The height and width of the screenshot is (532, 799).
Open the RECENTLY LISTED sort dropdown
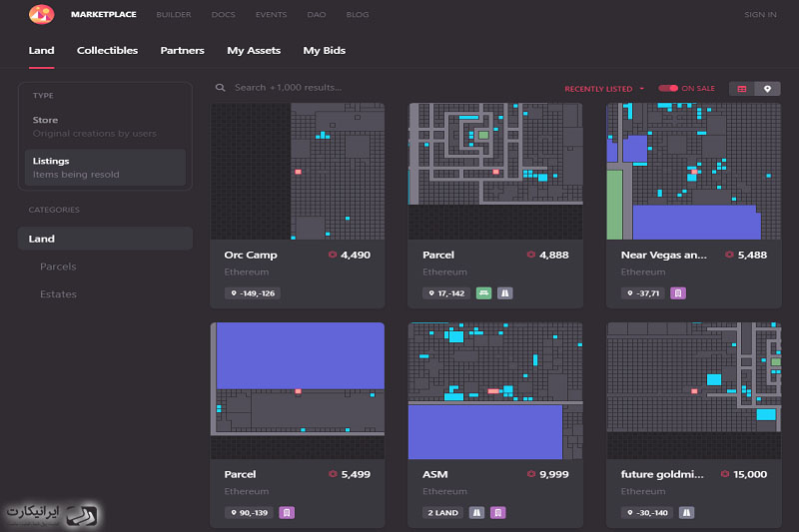point(604,89)
